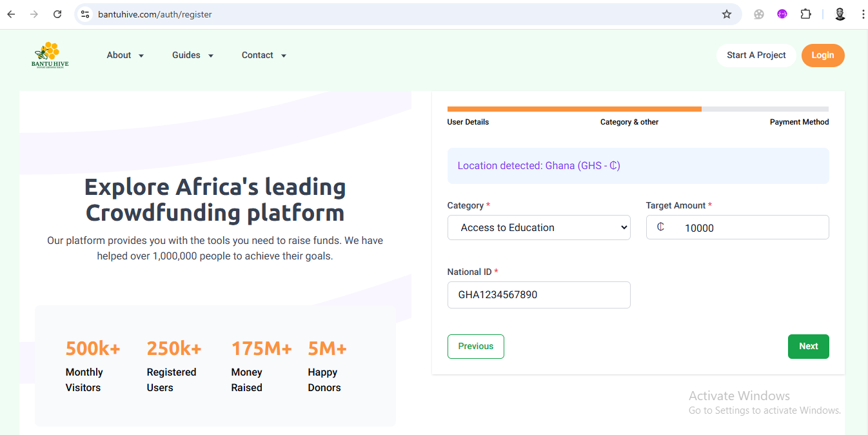Go to Next registration step
This screenshot has width=868, height=435.
tap(808, 347)
